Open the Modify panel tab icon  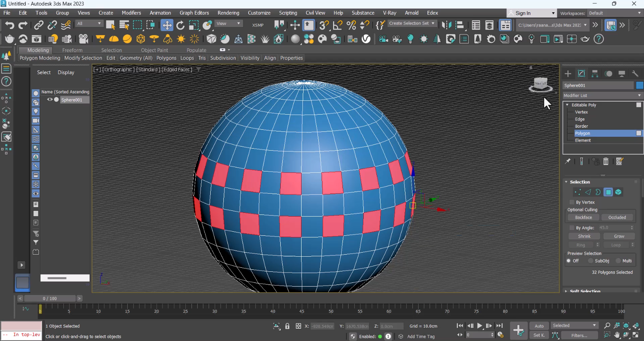(x=581, y=74)
